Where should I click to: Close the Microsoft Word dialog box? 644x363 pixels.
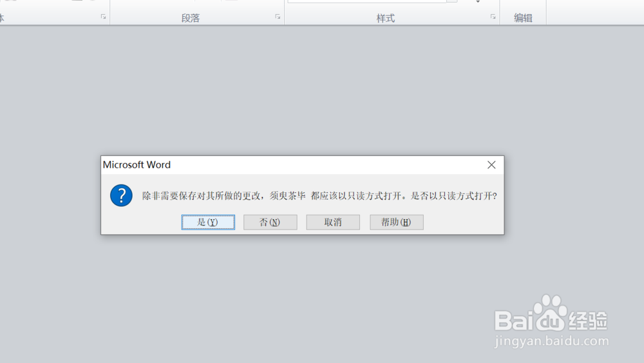(491, 165)
